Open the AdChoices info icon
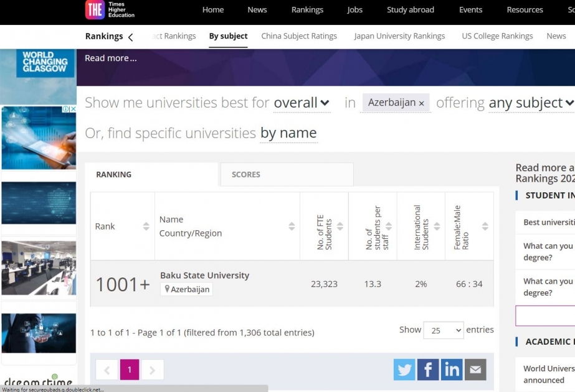This screenshot has height=392, width=575. 65,109
